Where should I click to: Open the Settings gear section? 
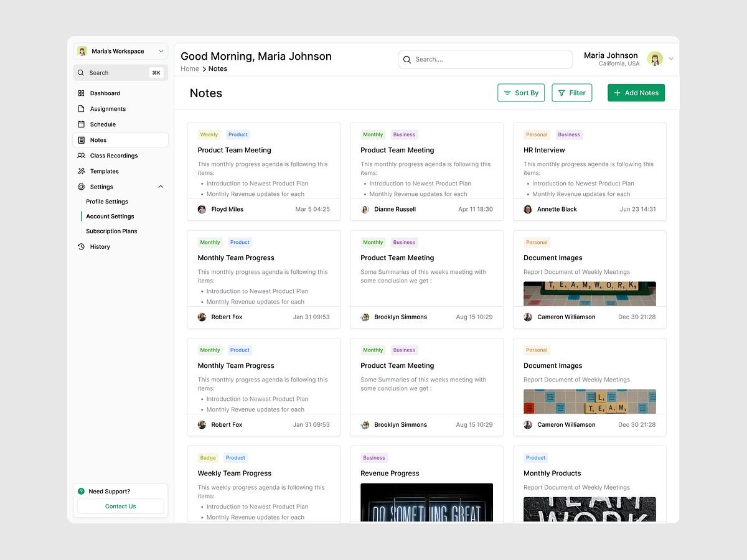pos(82,186)
